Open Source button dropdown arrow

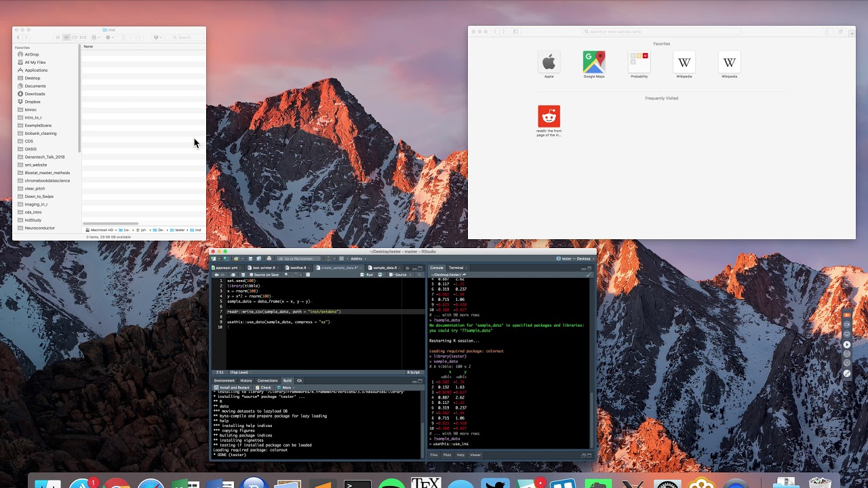tap(410, 274)
